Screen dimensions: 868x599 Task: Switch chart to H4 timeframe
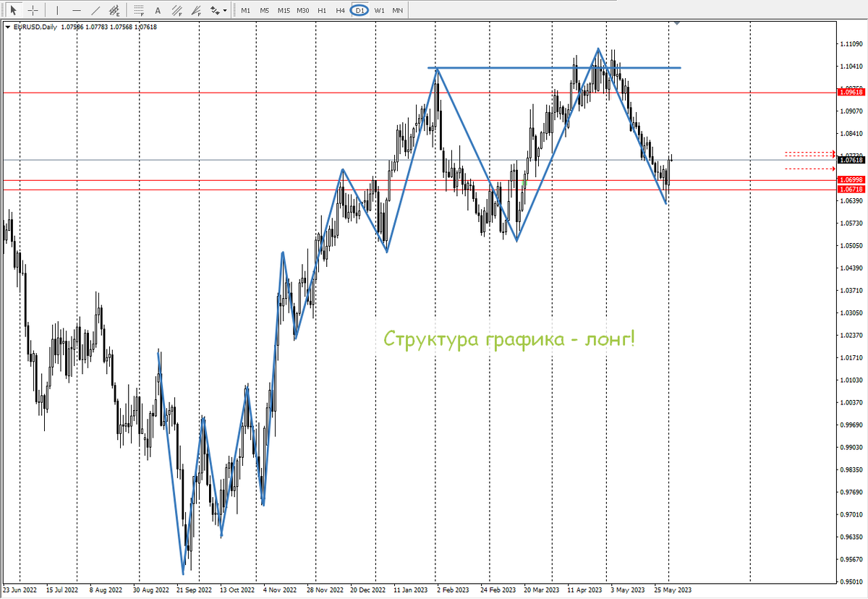[x=341, y=10]
